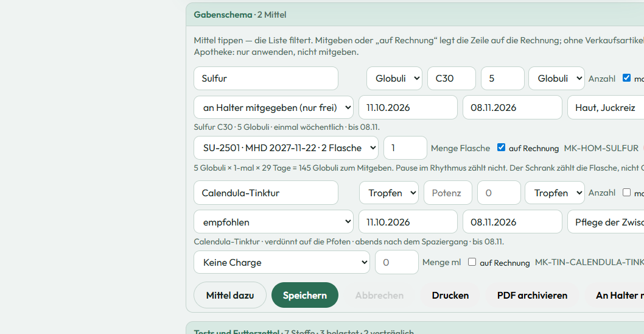Click the Abbrechen button
The image size is (644, 334).
[379, 295]
